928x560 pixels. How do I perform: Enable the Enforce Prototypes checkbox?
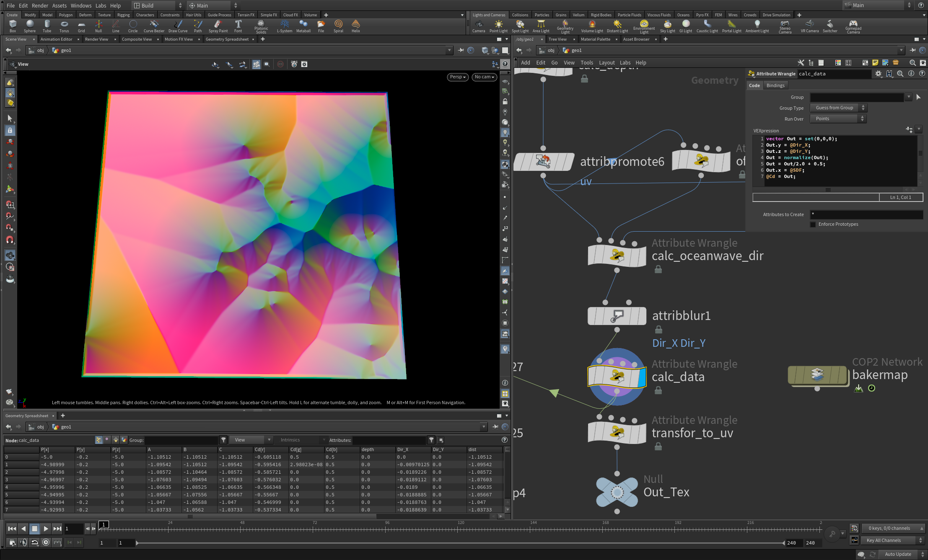click(813, 225)
